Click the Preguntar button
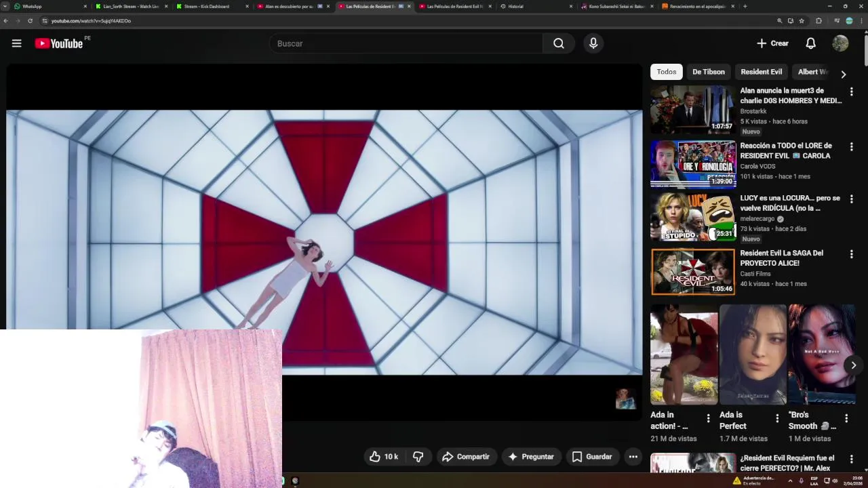This screenshot has height=488, width=868. coord(531,457)
